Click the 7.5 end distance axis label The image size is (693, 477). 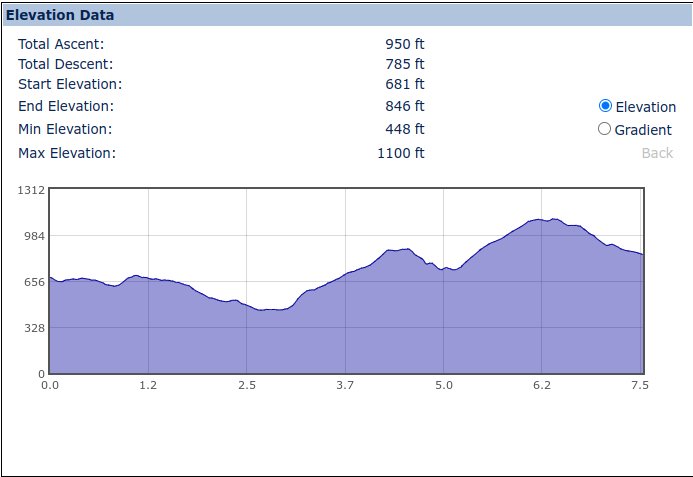639,385
